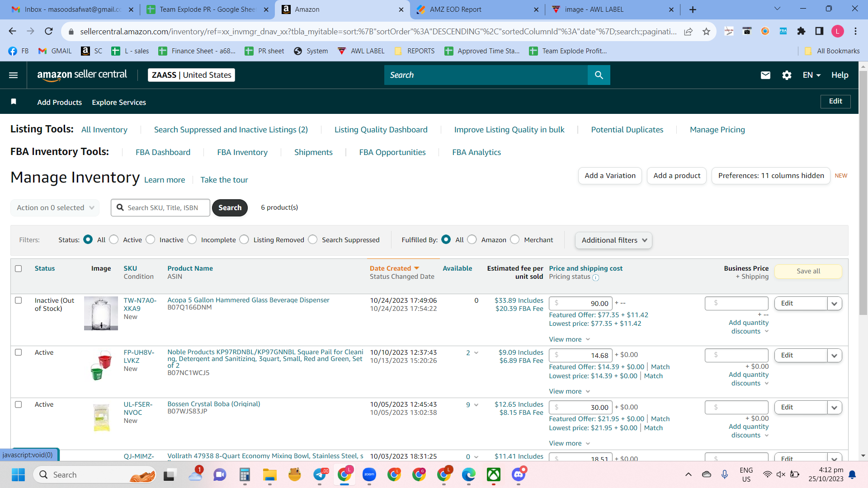Open the Action on 0 selected dropdown

(55, 208)
